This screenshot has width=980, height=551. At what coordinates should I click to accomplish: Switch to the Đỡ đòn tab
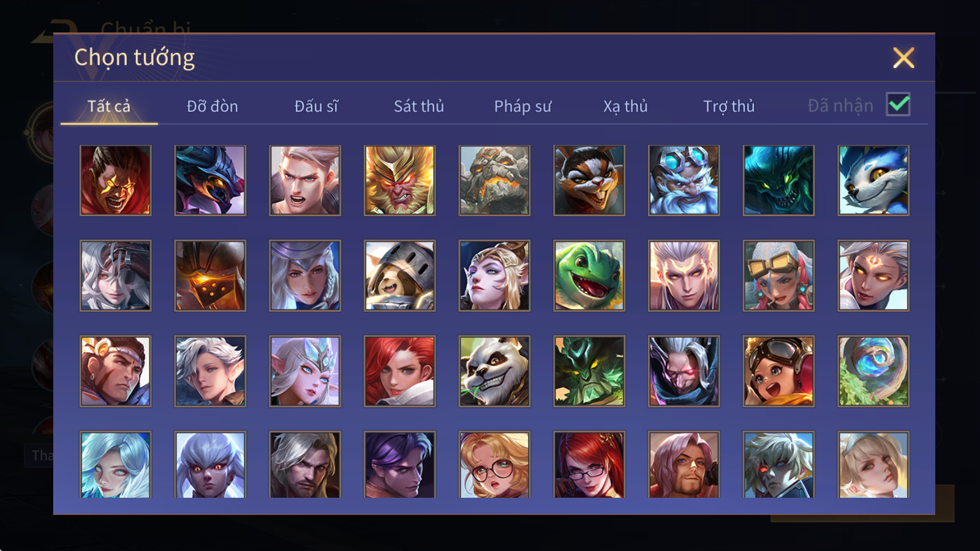point(212,107)
